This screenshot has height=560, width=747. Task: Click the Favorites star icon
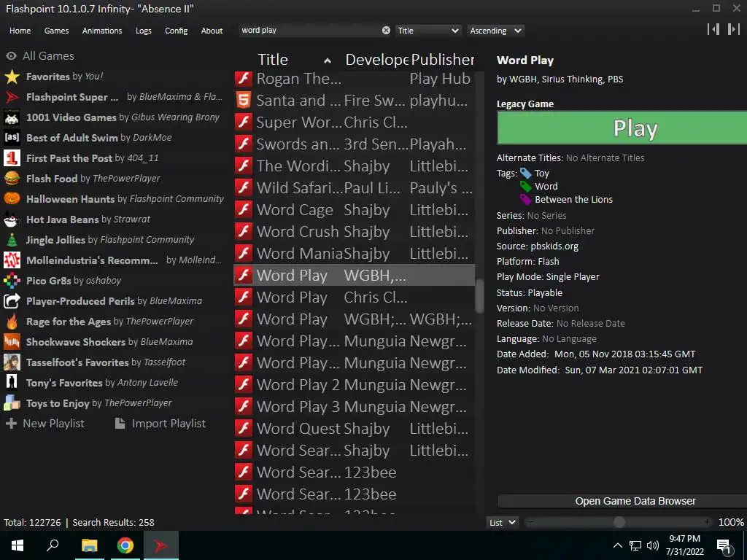12,77
